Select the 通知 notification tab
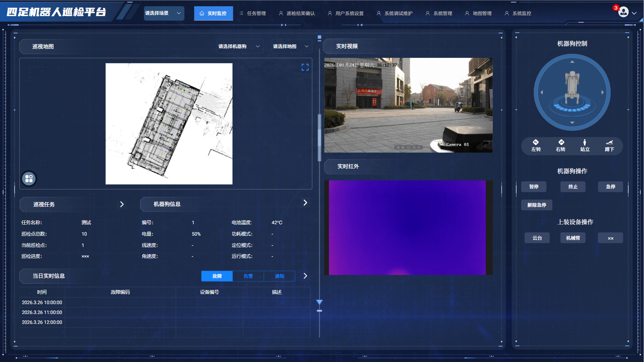Viewport: 644px width, 362px height. (279, 276)
